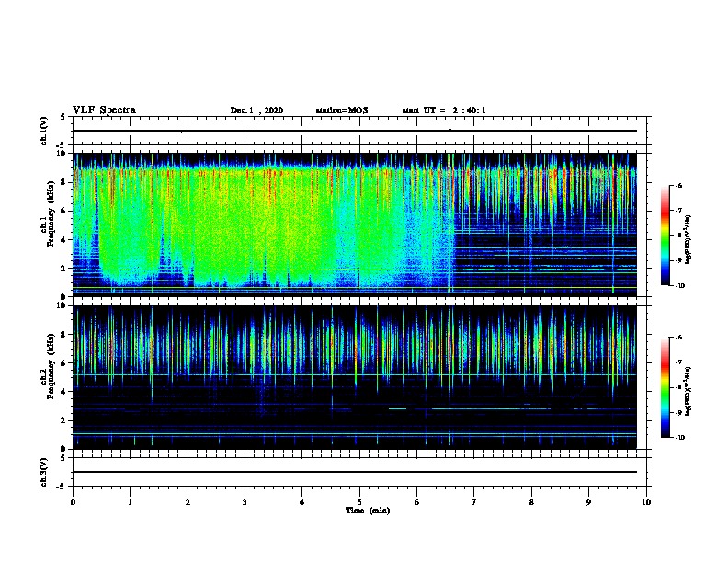Screen dimensions: 728x563
Task: Click the ch.2 spectrogram color scale bar
Action: (665, 387)
